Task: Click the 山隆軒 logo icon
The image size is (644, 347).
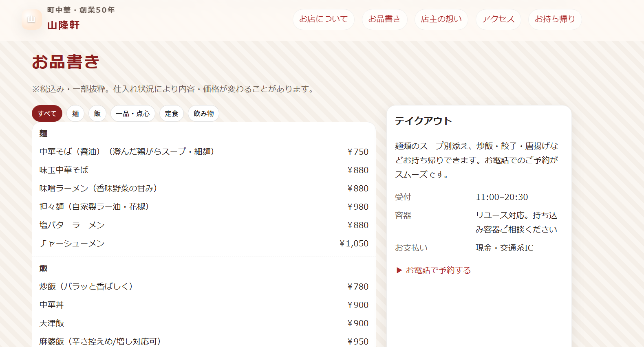Action: point(32,20)
